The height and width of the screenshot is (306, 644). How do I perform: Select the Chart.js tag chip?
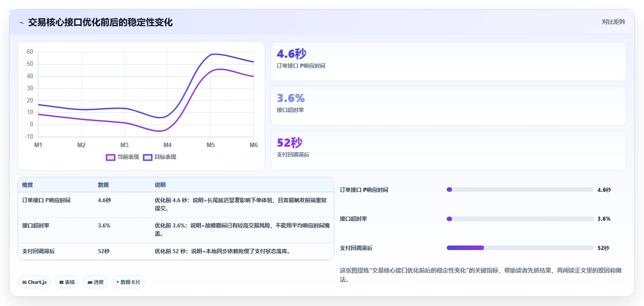point(34,282)
